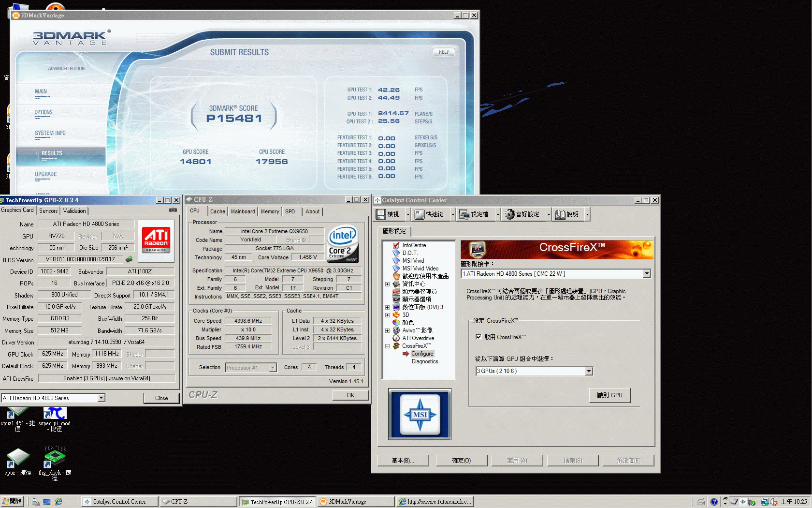812x508 pixels.
Task: Click the GPU-Z screenshot camera icon
Action: coord(173,210)
